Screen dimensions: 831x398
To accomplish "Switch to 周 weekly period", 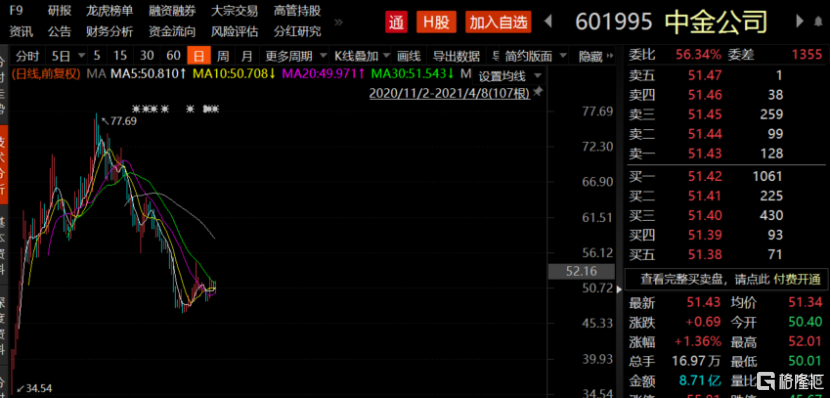I will pos(223,56).
